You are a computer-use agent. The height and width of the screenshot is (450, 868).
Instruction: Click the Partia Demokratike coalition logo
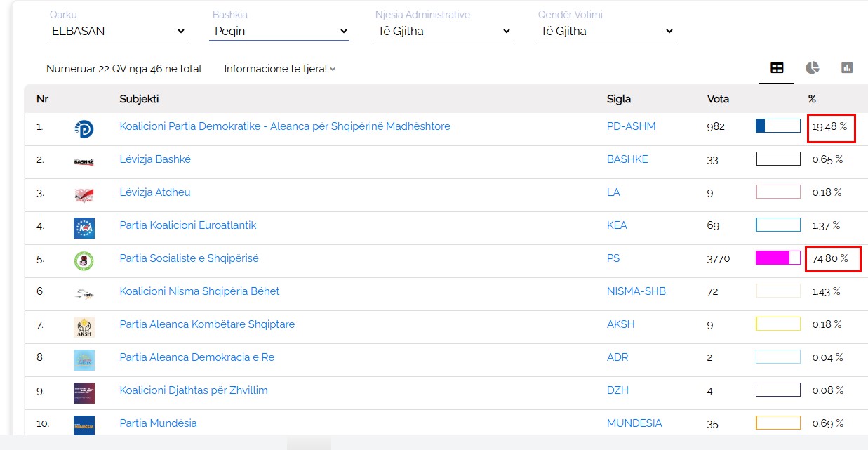84,128
